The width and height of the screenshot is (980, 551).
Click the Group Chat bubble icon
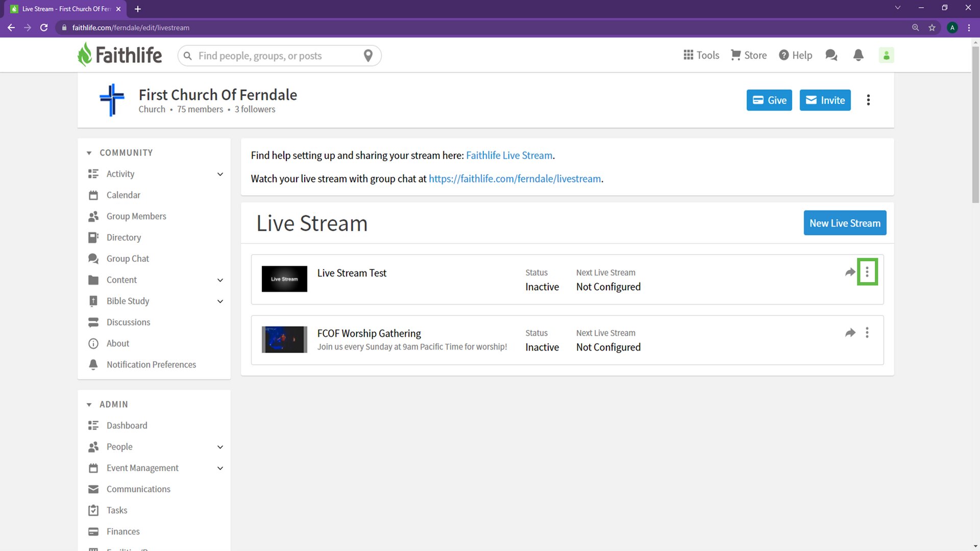coord(93,259)
